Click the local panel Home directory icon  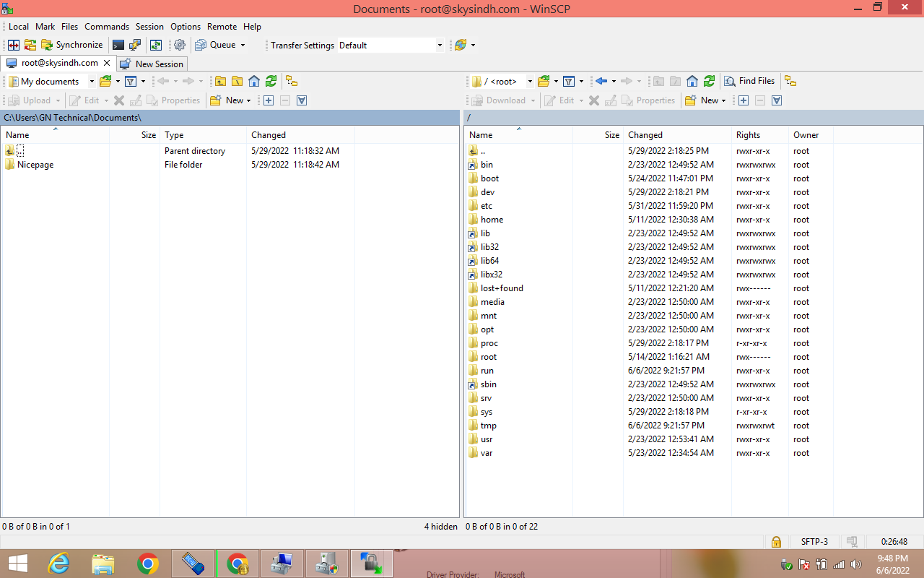[x=254, y=81]
